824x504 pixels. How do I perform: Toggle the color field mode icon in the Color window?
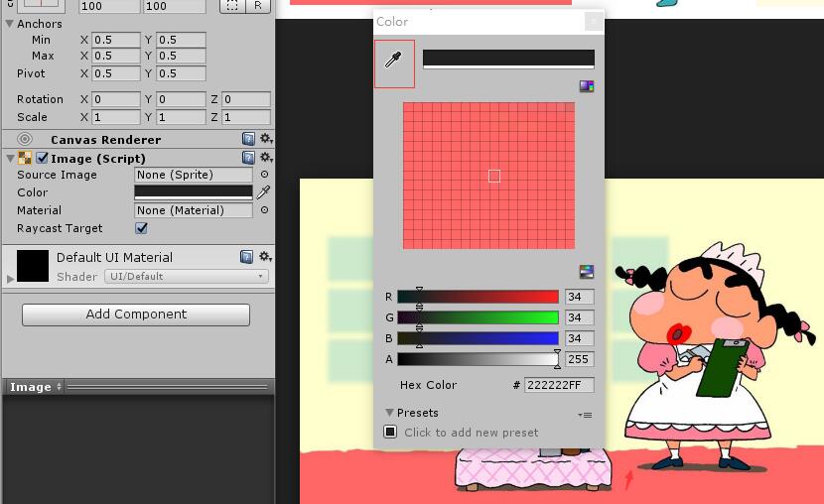coord(587,86)
